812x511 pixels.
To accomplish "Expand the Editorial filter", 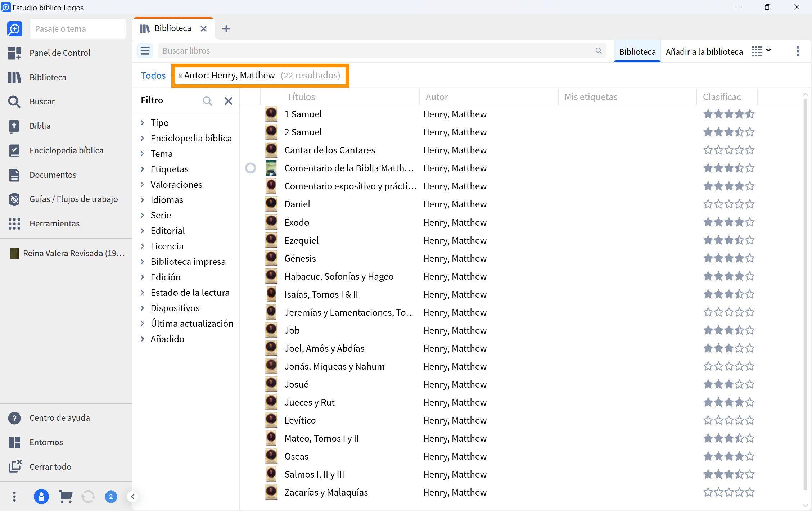I will pyautogui.click(x=142, y=231).
